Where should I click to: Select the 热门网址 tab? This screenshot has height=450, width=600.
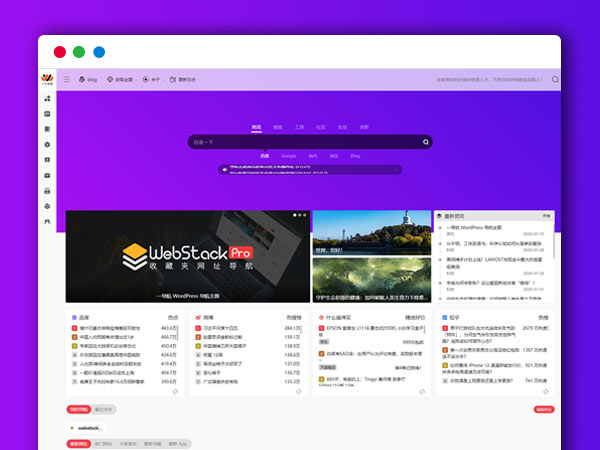coord(103,444)
